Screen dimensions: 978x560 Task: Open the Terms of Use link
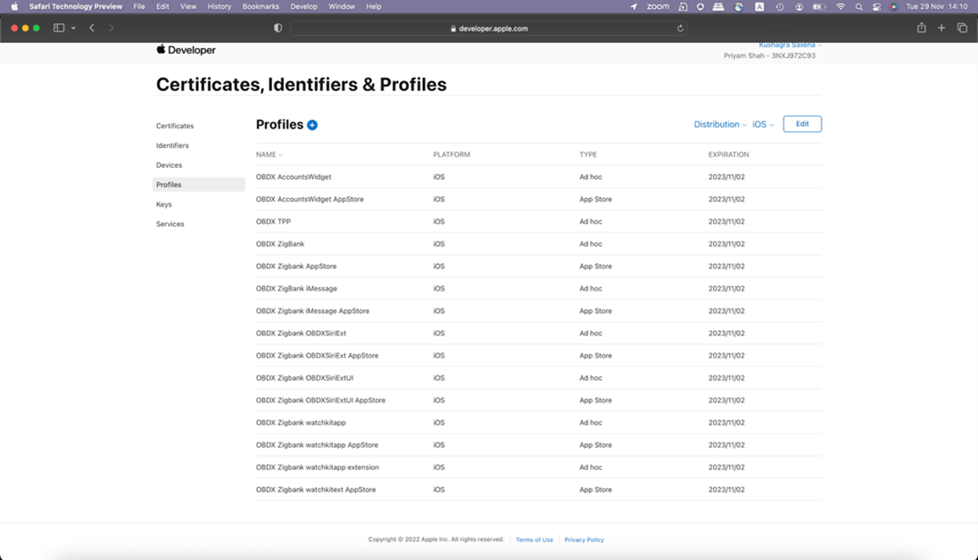click(534, 540)
